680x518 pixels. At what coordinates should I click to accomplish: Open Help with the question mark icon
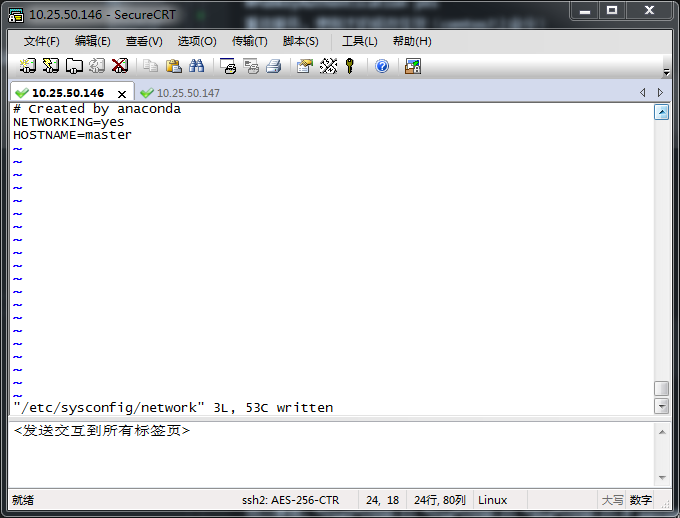[x=382, y=66]
